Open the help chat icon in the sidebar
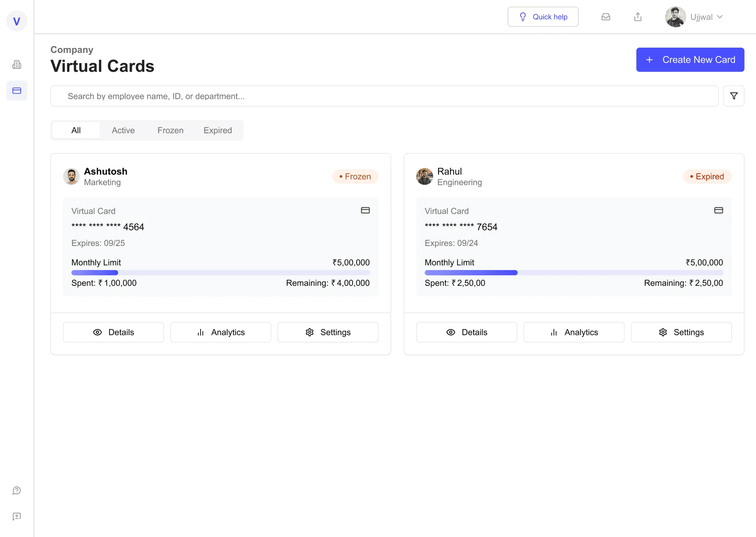The width and height of the screenshot is (756, 537). 17,491
